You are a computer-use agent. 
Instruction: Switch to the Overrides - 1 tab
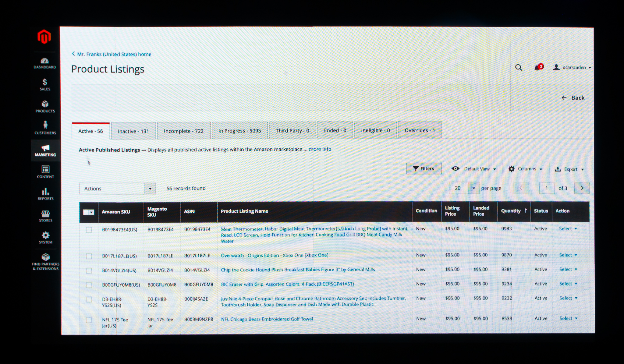420,130
